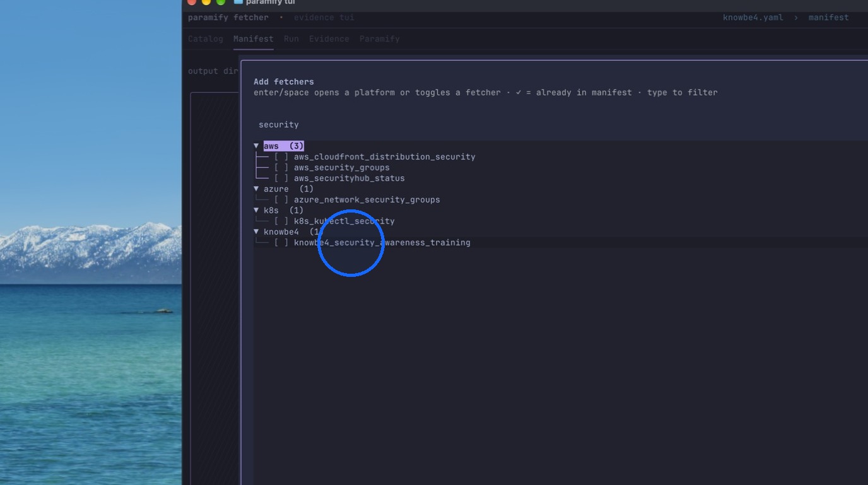This screenshot has width=868, height=485.
Task: Click the evidence tui subtitle text
Action: coord(324,18)
